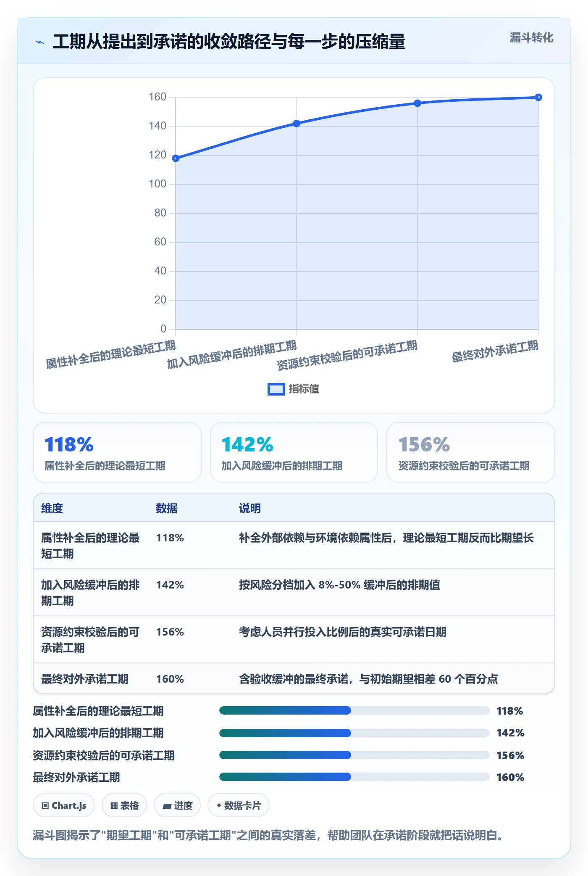Click progress bar for 属性补全后的理论最短工期
The height and width of the screenshot is (876, 588).
click(354, 710)
